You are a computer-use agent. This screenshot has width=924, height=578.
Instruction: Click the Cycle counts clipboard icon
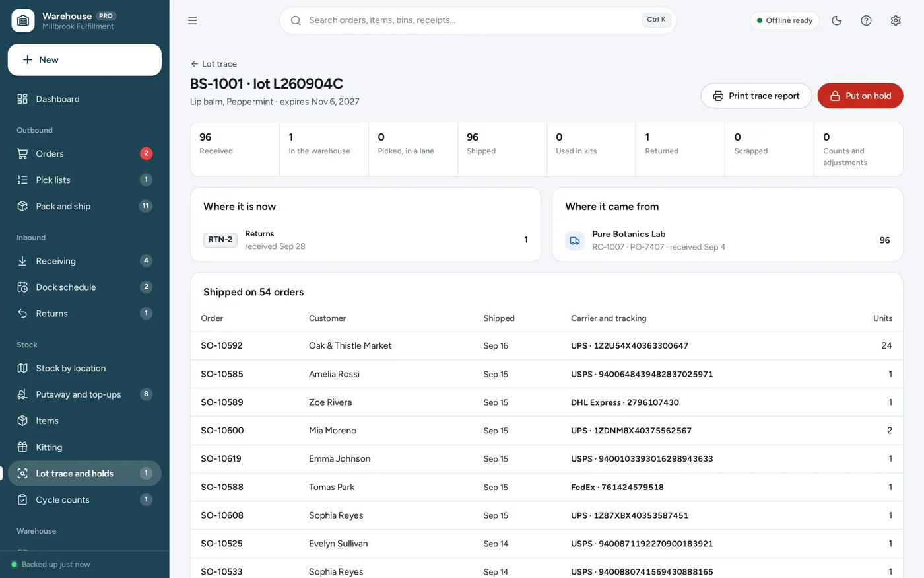22,500
